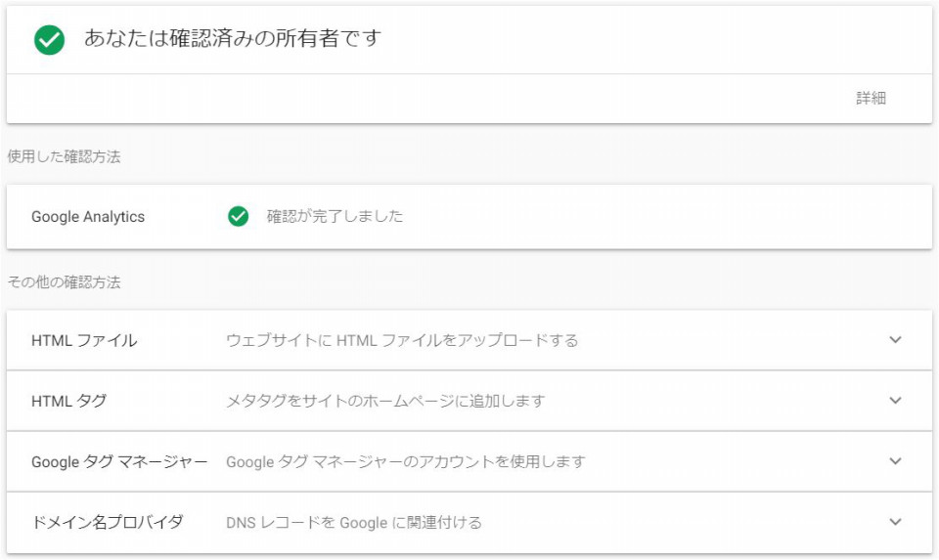Viewport: 939px width, 560px height.
Task: Select the Google タグ マネージャー method label
Action: [119, 462]
